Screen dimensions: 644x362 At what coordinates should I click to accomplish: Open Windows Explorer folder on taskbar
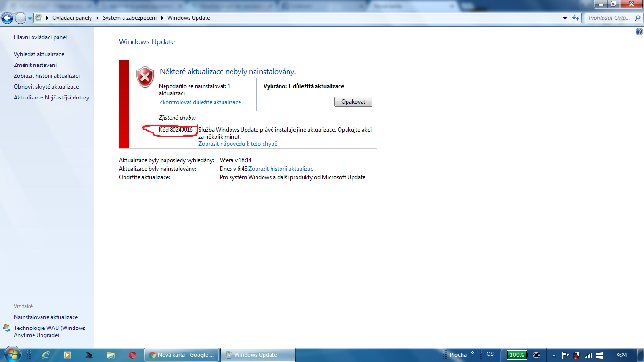tap(111, 355)
